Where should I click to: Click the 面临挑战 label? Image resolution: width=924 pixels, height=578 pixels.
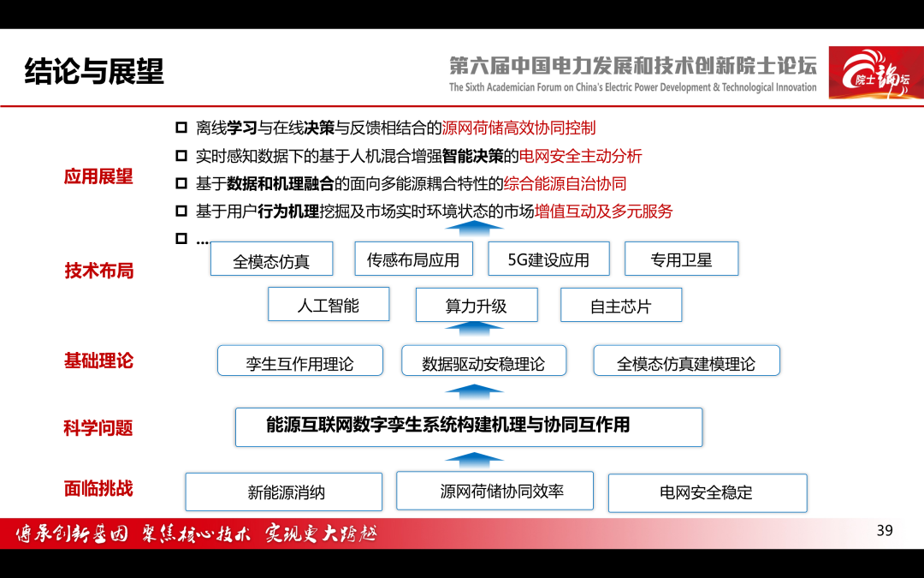pos(98,488)
